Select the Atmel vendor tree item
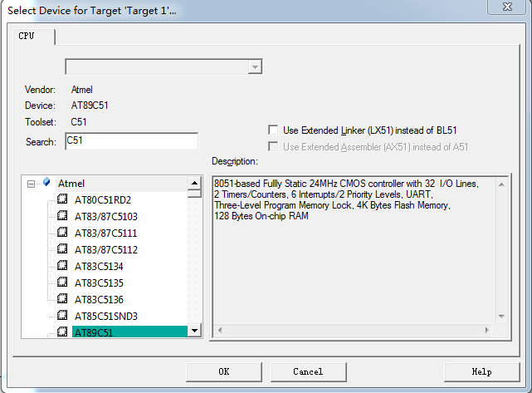 pos(71,184)
